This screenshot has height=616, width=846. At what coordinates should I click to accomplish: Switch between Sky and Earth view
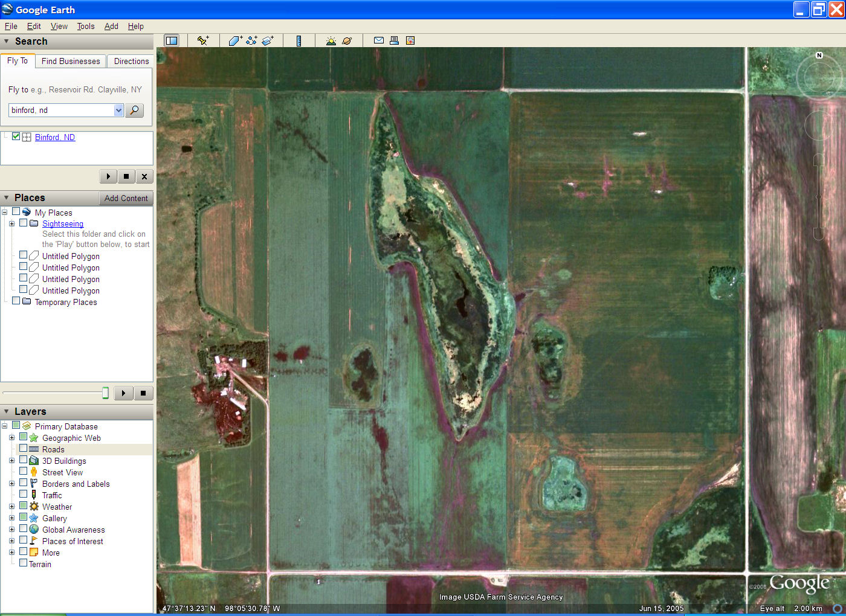click(347, 40)
